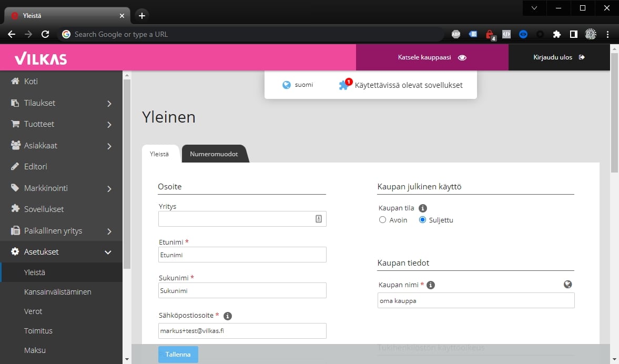This screenshot has height=364, width=619.
Task: Click into the Kaupan nimi input field
Action: 476,300
